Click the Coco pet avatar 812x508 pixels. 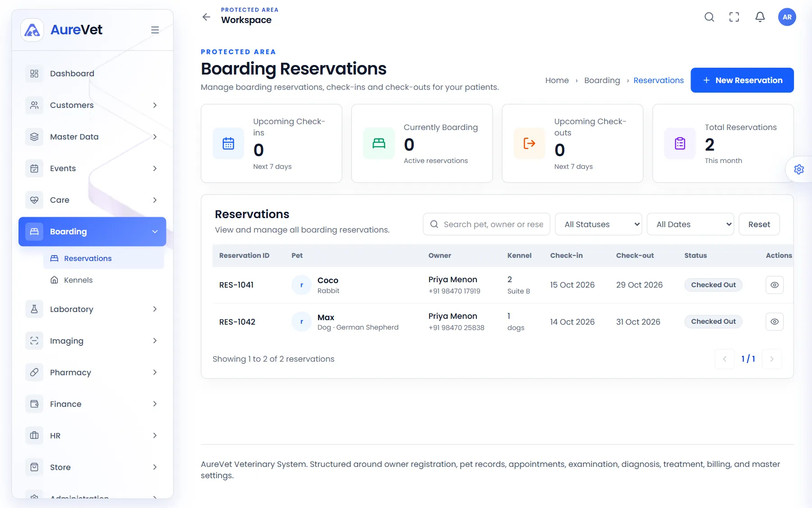[302, 285]
